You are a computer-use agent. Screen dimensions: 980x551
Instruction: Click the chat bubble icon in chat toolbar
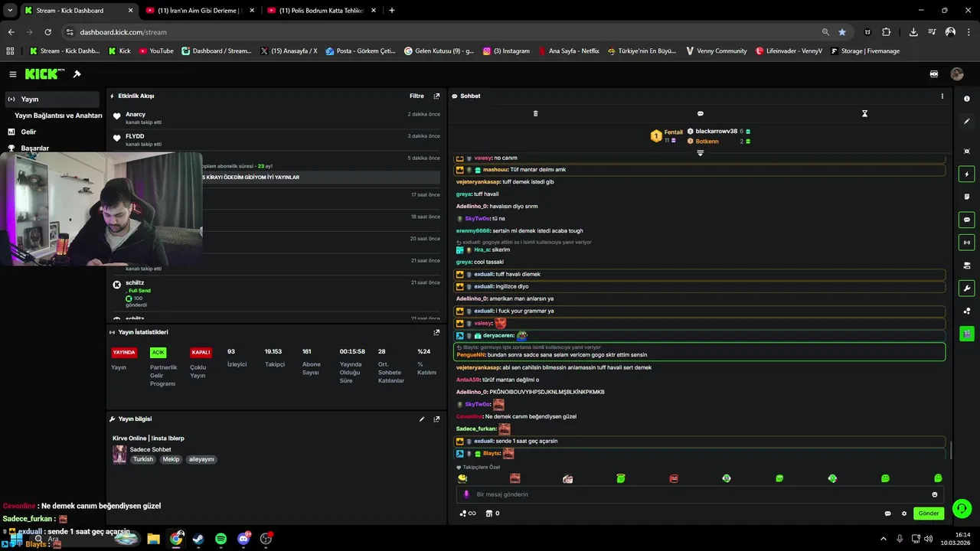[700, 114]
